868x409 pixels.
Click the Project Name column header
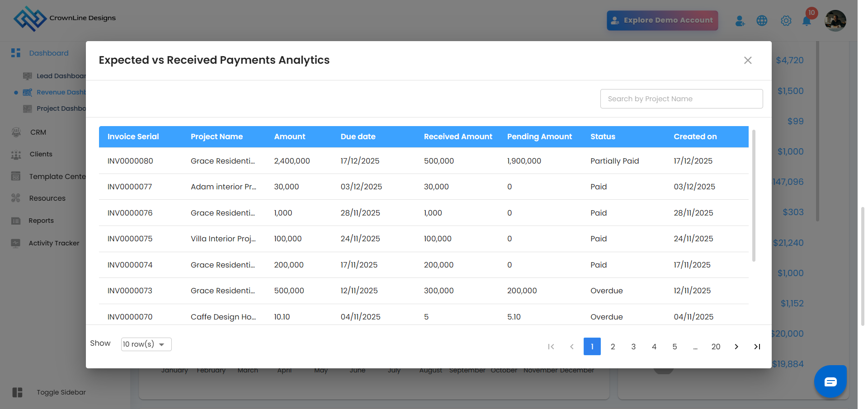tap(217, 136)
